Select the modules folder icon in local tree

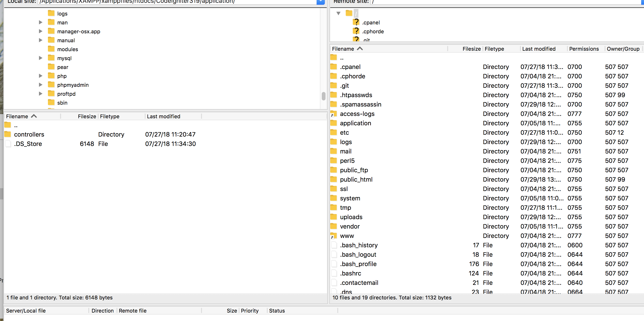click(x=51, y=49)
